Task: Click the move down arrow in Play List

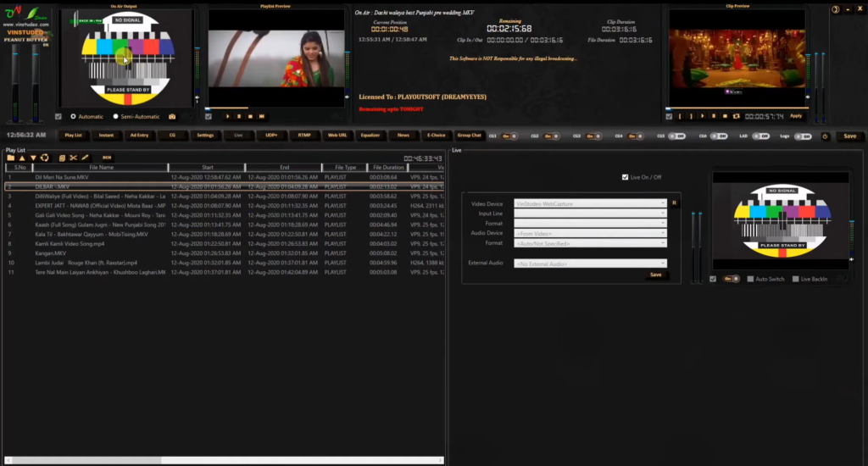Action: pyautogui.click(x=33, y=158)
